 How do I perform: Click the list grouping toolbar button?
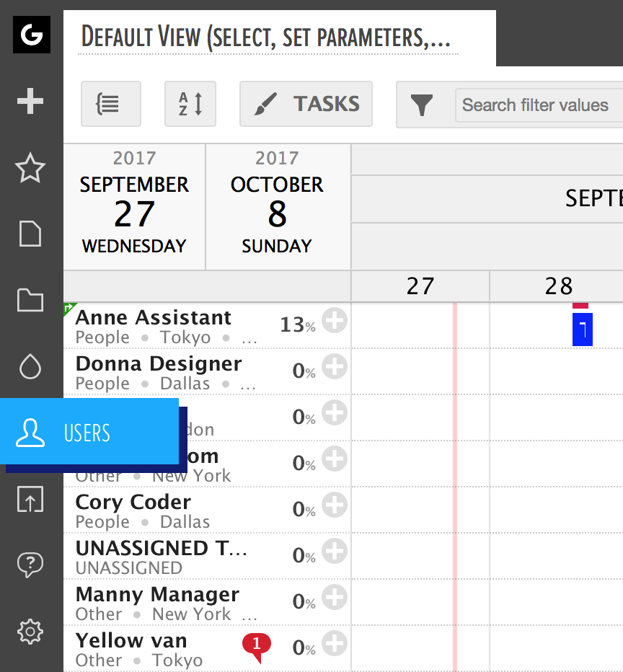coord(111,104)
